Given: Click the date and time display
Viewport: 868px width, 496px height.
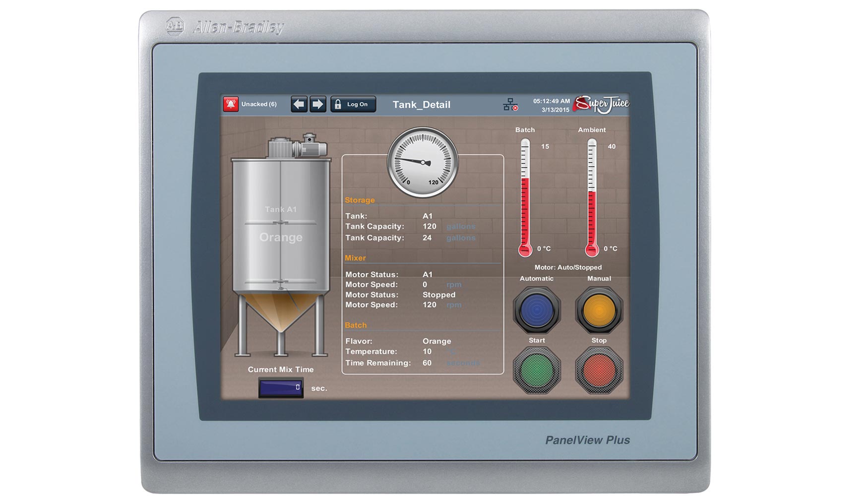Looking at the screenshot, I should [x=552, y=105].
